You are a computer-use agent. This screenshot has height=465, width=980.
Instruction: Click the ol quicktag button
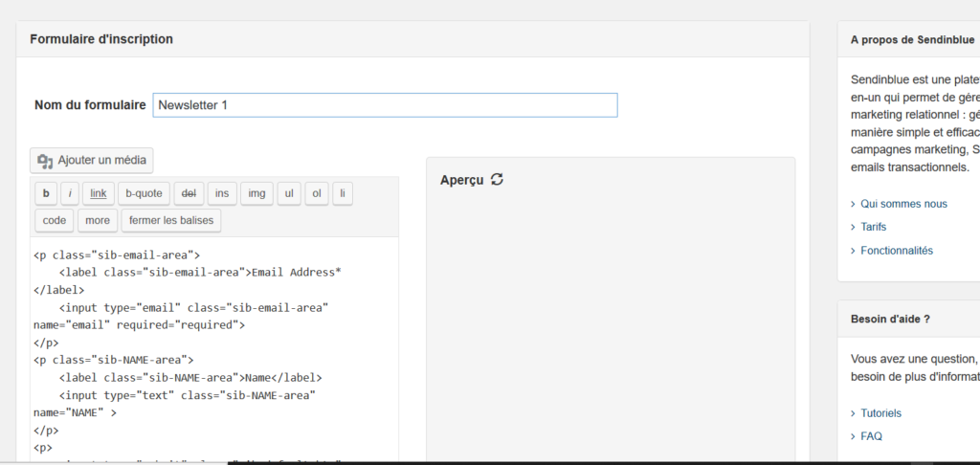pyautogui.click(x=316, y=193)
